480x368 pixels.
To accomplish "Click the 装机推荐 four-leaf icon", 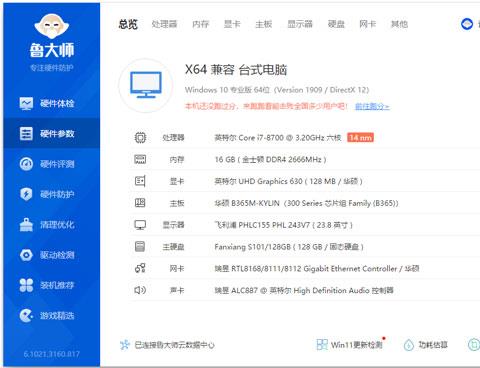I will (26, 285).
